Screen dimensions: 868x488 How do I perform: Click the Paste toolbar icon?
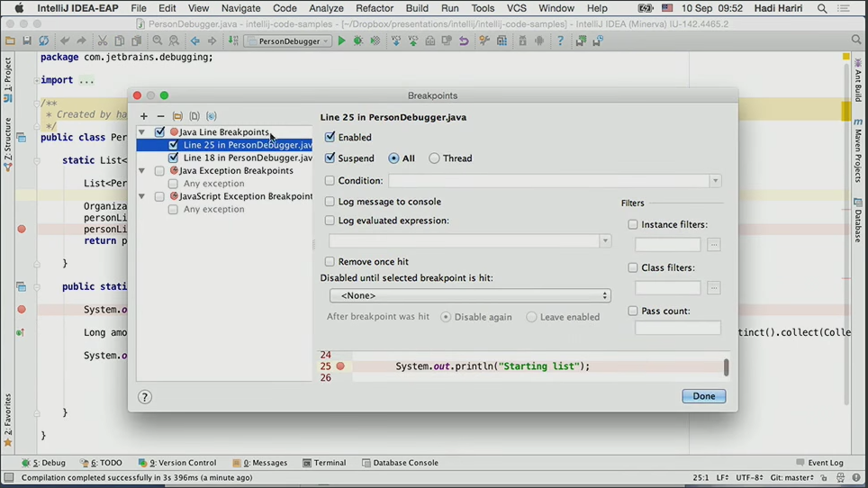click(136, 41)
